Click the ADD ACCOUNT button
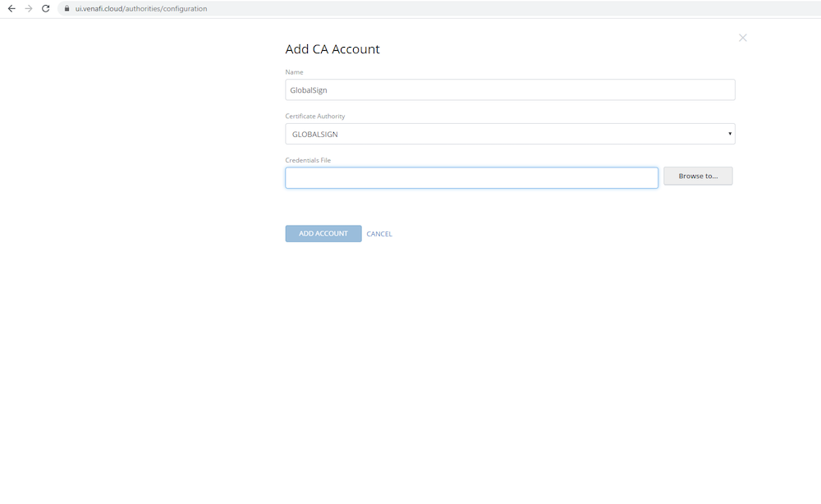 323,233
